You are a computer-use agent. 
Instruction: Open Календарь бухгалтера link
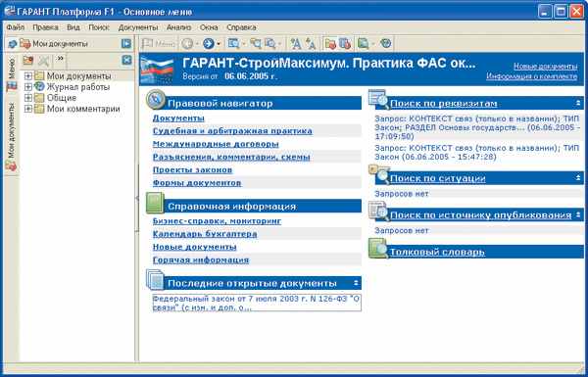coord(205,234)
